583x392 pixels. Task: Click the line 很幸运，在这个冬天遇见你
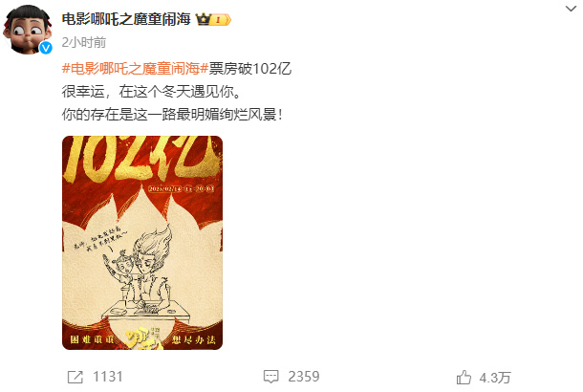(x=151, y=92)
